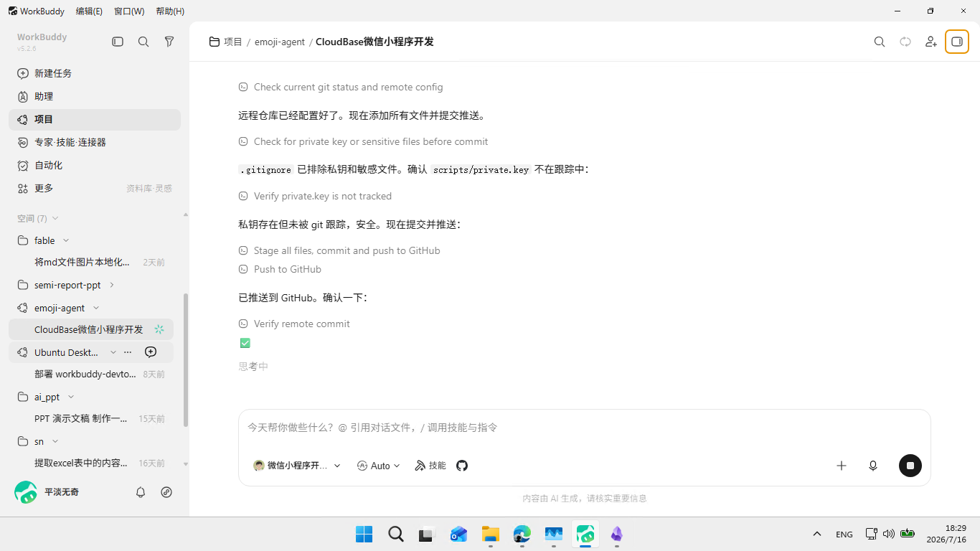This screenshot has height=551, width=980.
Task: Open 专家·技能·连接器 section
Action: 95,142
